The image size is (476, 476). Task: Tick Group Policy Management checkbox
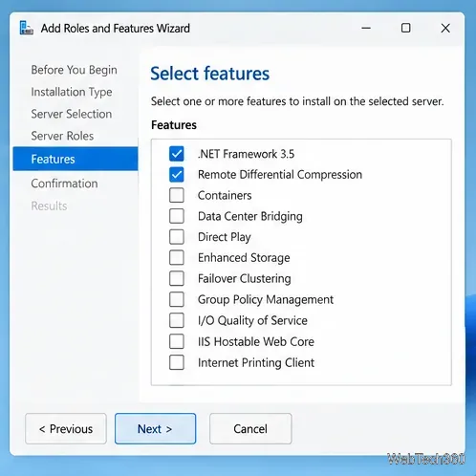pyautogui.click(x=177, y=299)
